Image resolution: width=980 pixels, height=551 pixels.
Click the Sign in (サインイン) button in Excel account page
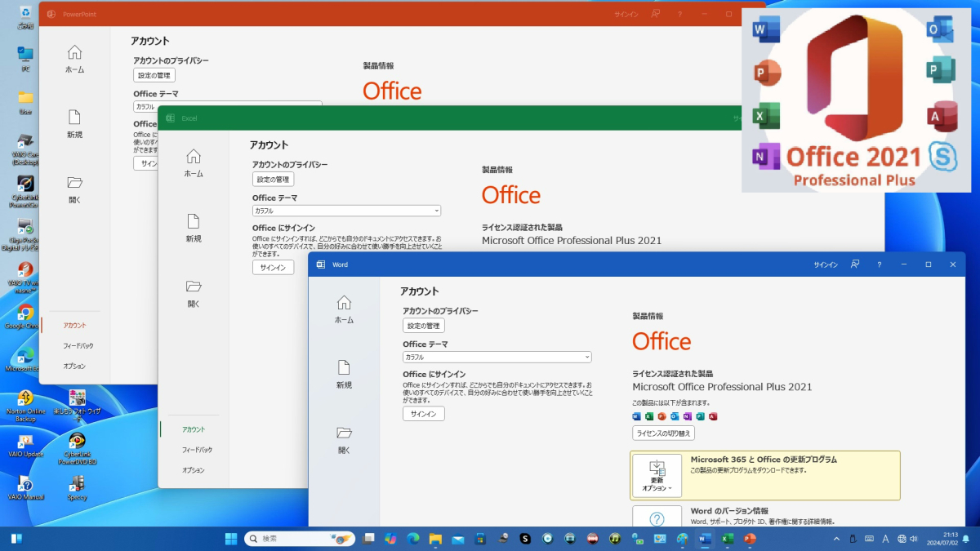tap(273, 268)
